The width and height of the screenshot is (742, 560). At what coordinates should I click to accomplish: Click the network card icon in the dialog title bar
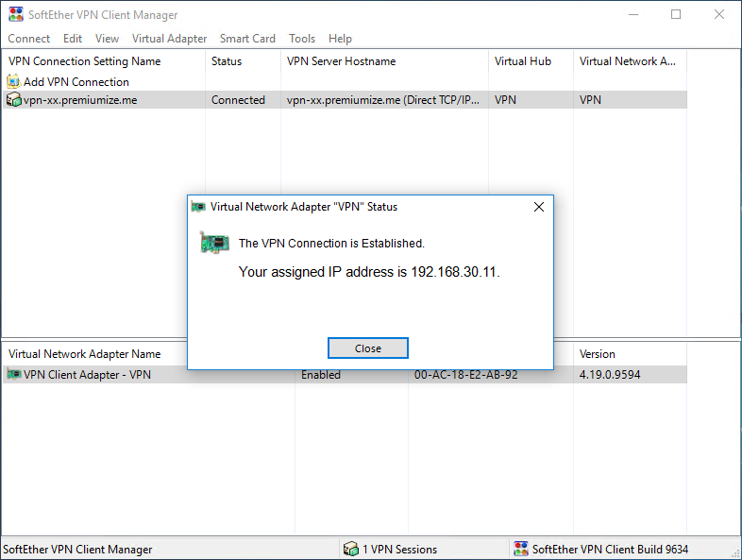click(x=198, y=207)
